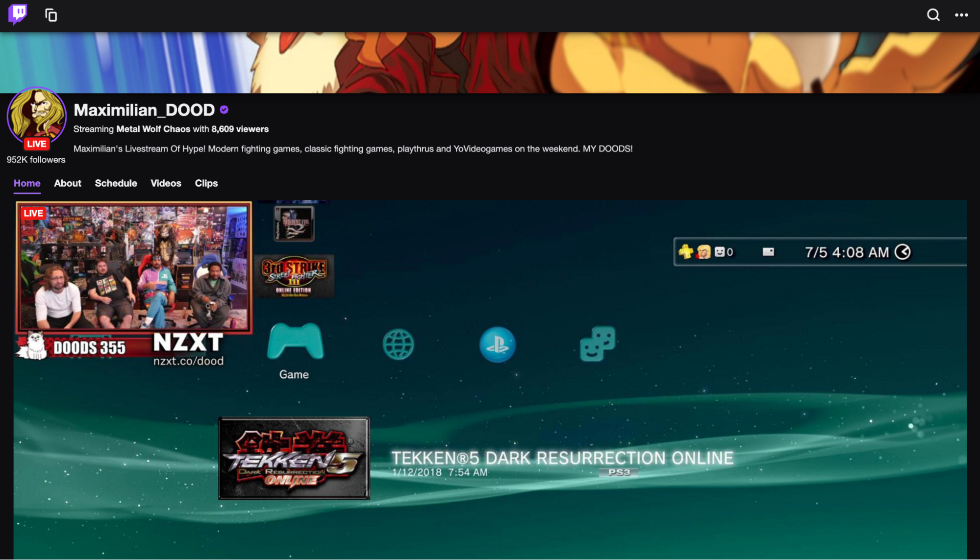
Task: Click the Friends smiley faces icon
Action: coord(597,343)
